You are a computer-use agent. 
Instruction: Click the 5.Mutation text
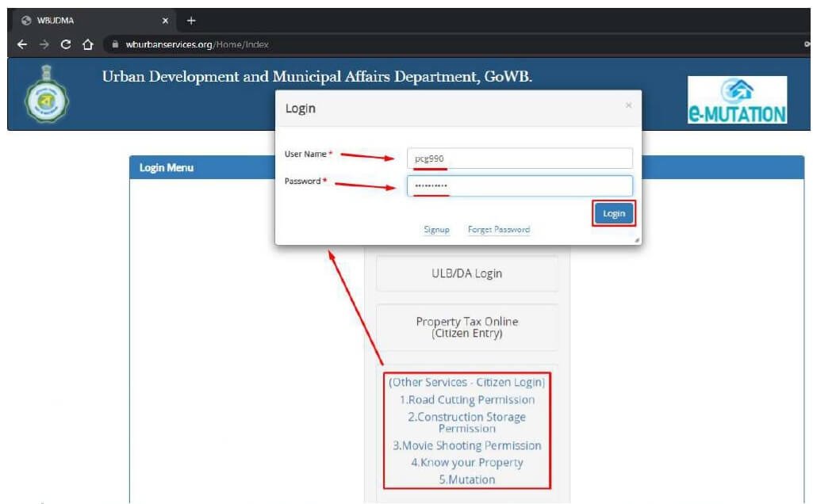coord(466,479)
